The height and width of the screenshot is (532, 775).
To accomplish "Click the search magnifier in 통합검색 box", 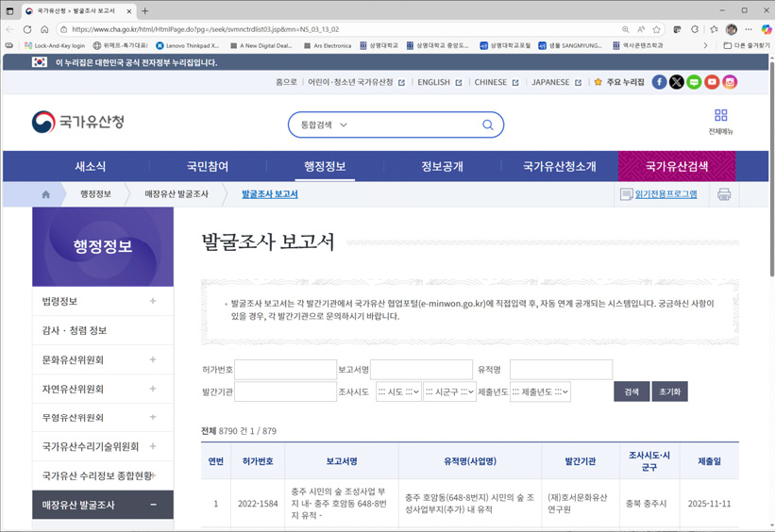I will coord(487,125).
